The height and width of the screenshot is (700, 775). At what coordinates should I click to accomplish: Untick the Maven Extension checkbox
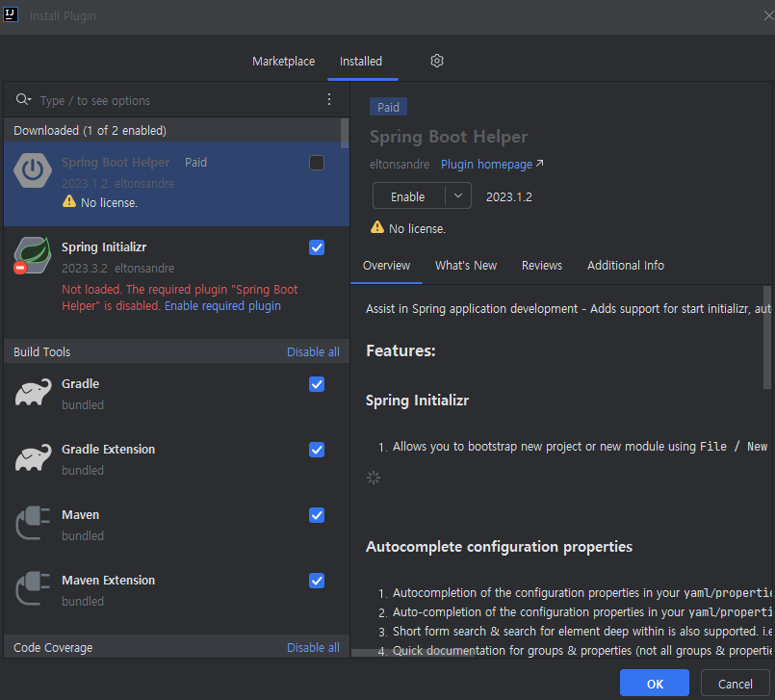317,581
